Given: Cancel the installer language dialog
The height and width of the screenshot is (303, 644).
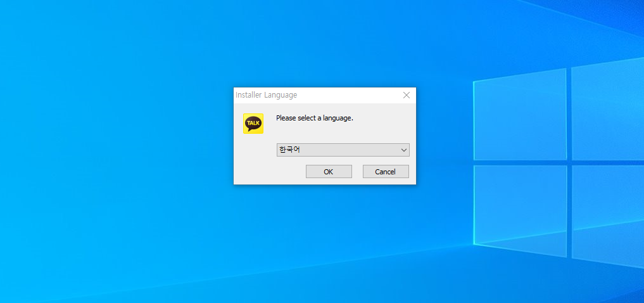Looking at the screenshot, I should (386, 171).
